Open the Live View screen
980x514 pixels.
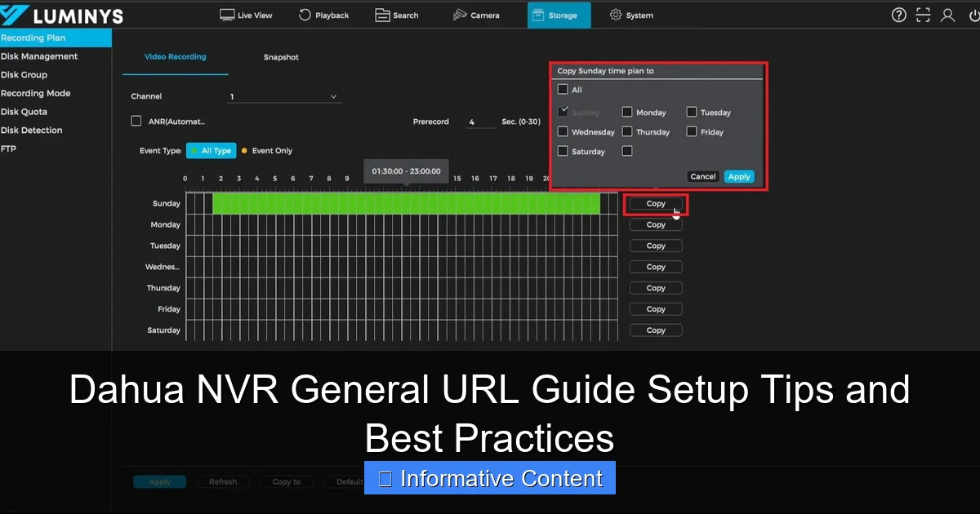[245, 15]
